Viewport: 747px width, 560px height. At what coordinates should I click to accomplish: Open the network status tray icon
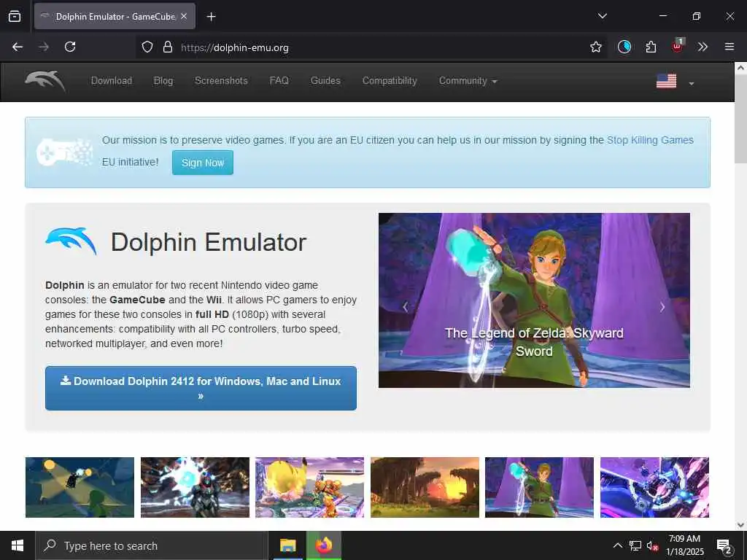(635, 545)
